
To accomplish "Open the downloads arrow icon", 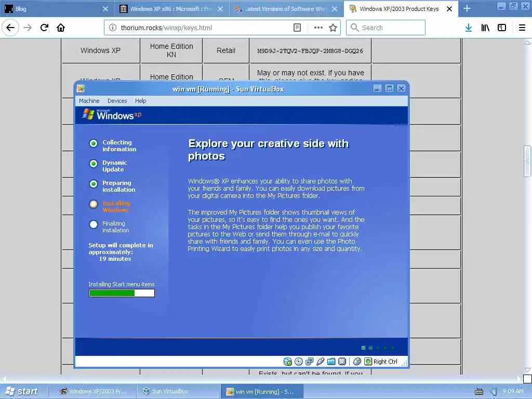I will tap(469, 28).
